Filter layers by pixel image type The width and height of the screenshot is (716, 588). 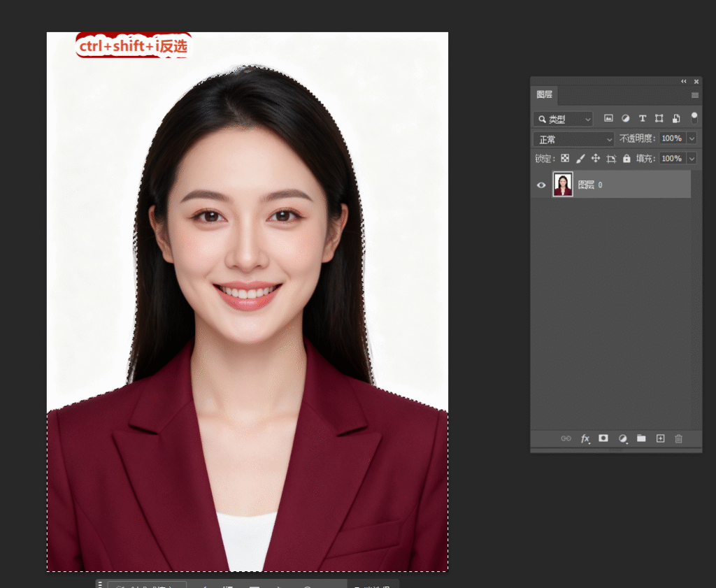point(608,118)
